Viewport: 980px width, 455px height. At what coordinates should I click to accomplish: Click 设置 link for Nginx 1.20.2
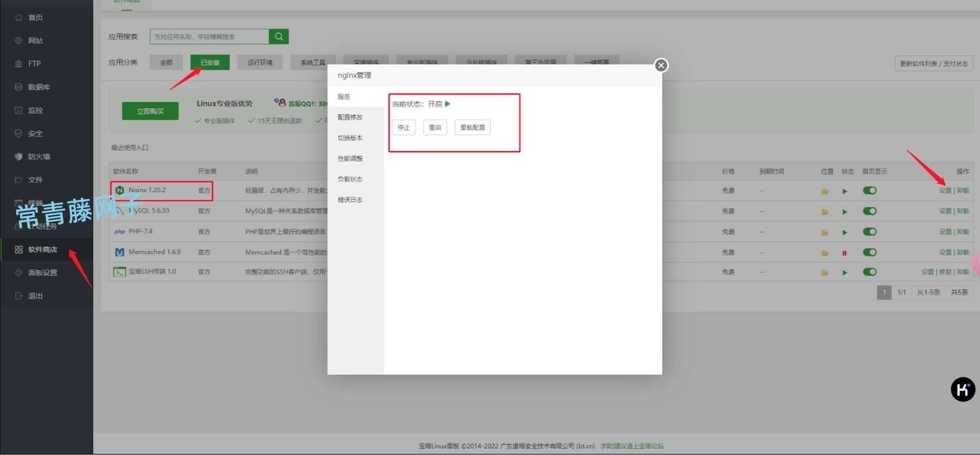(x=945, y=191)
